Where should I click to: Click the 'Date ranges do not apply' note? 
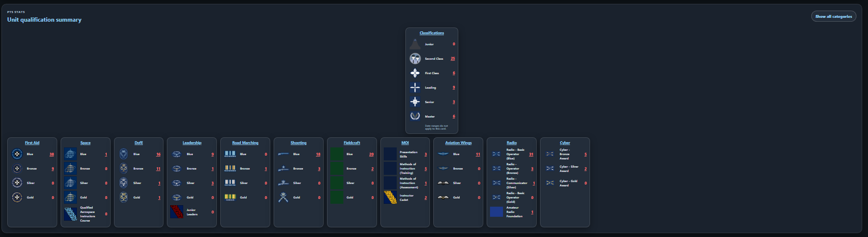436,127
